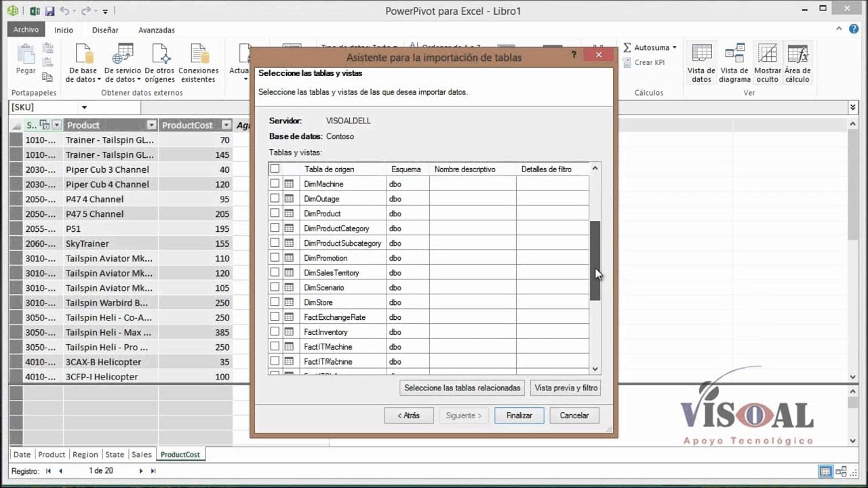The height and width of the screenshot is (488, 868).
Task: Click Vista previa y filtro button
Action: [x=566, y=388]
